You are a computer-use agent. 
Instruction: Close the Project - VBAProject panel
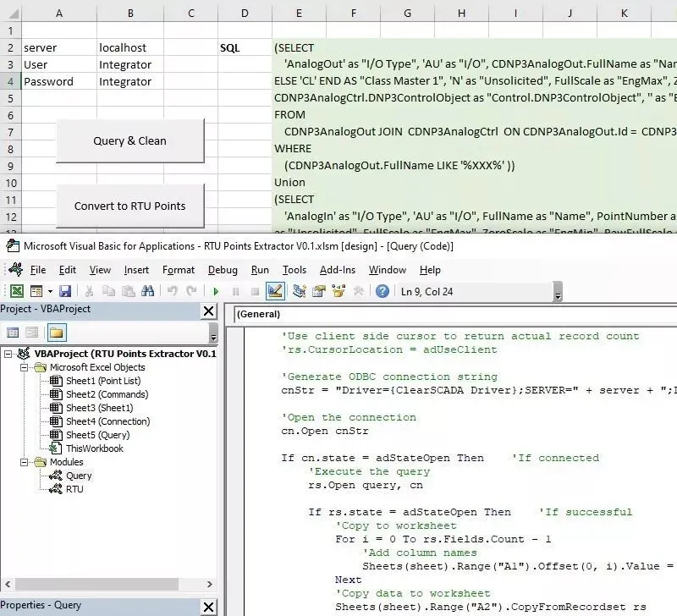(208, 311)
